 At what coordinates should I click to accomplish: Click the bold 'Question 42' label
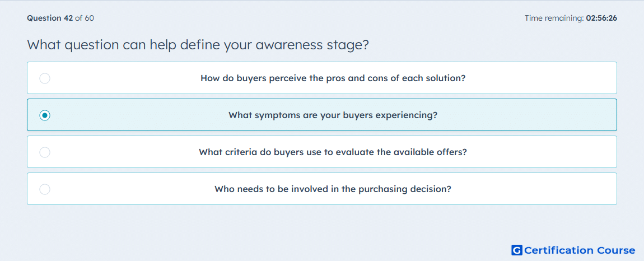coord(50,18)
